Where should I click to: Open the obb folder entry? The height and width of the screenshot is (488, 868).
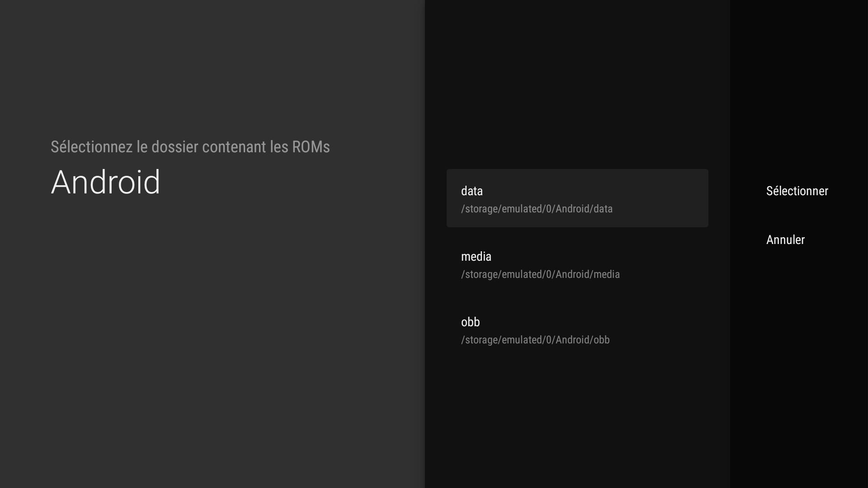[x=577, y=329]
